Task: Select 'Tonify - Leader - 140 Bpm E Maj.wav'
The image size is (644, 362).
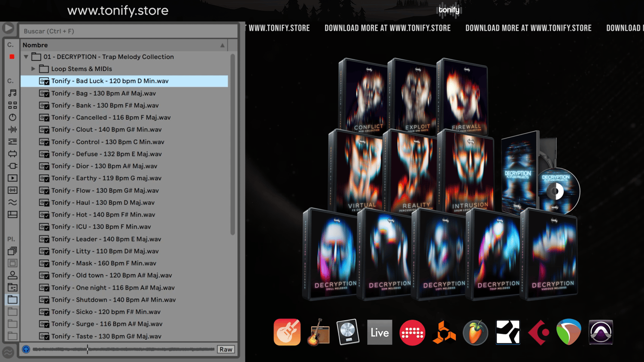Action: pos(124,239)
